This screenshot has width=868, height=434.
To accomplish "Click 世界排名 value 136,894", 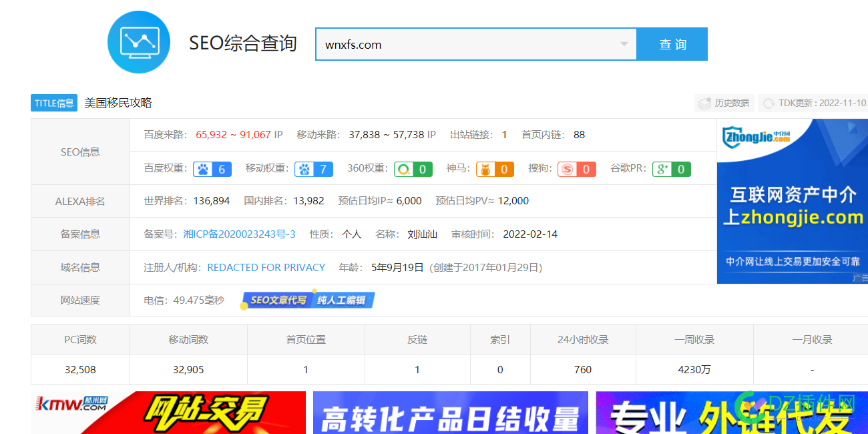I will pos(212,201).
